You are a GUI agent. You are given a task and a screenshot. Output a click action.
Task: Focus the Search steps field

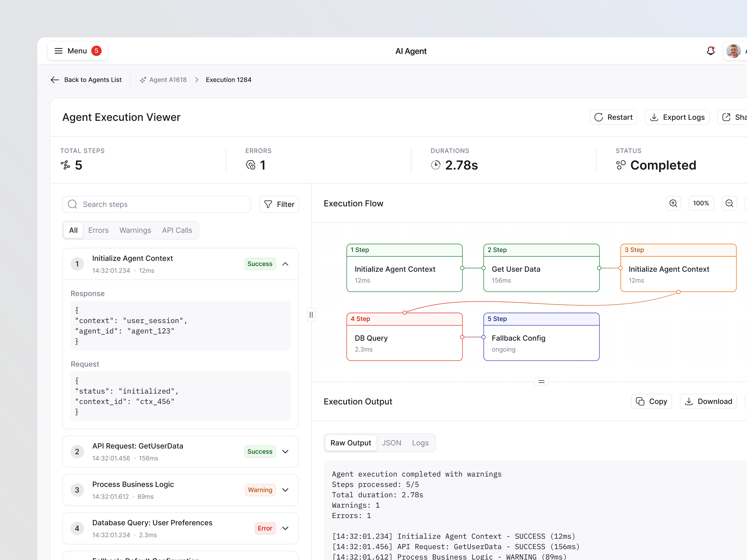pos(156,204)
